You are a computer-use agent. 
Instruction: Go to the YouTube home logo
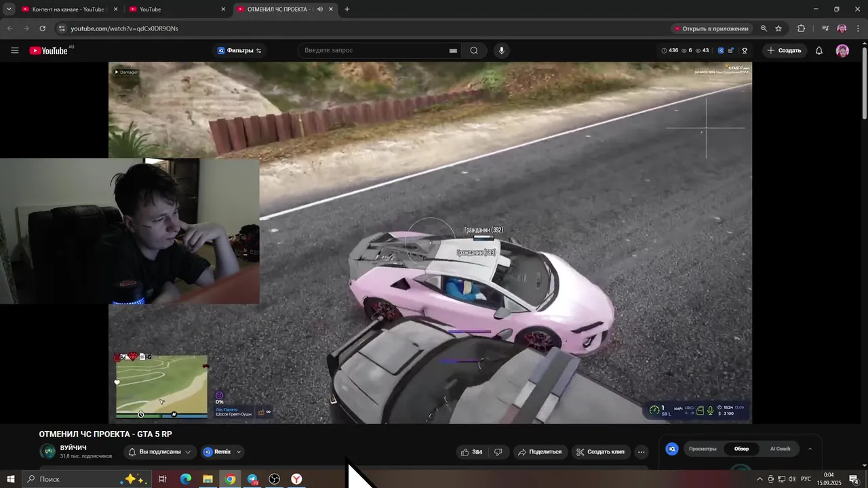click(x=48, y=50)
